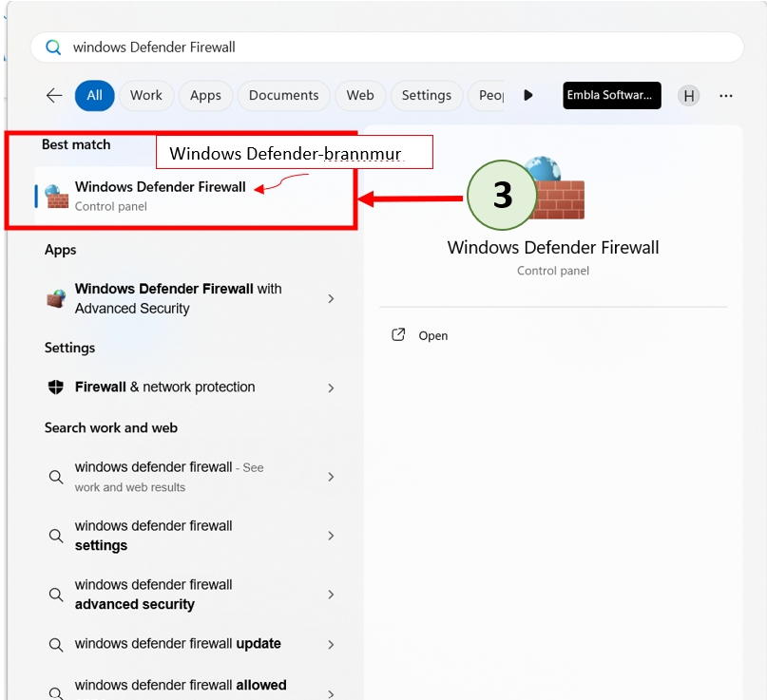The height and width of the screenshot is (700, 767).
Task: Select the All filter tab
Action: coord(95,95)
